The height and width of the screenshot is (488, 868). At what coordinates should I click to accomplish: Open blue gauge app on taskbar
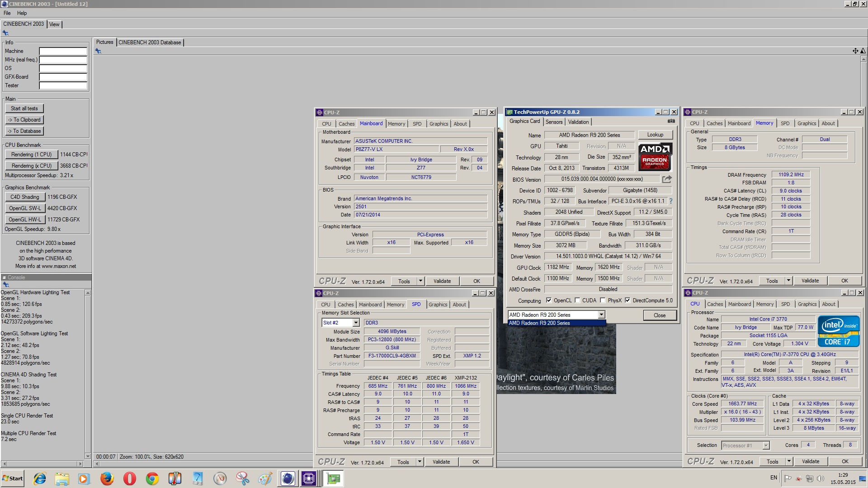point(198,479)
